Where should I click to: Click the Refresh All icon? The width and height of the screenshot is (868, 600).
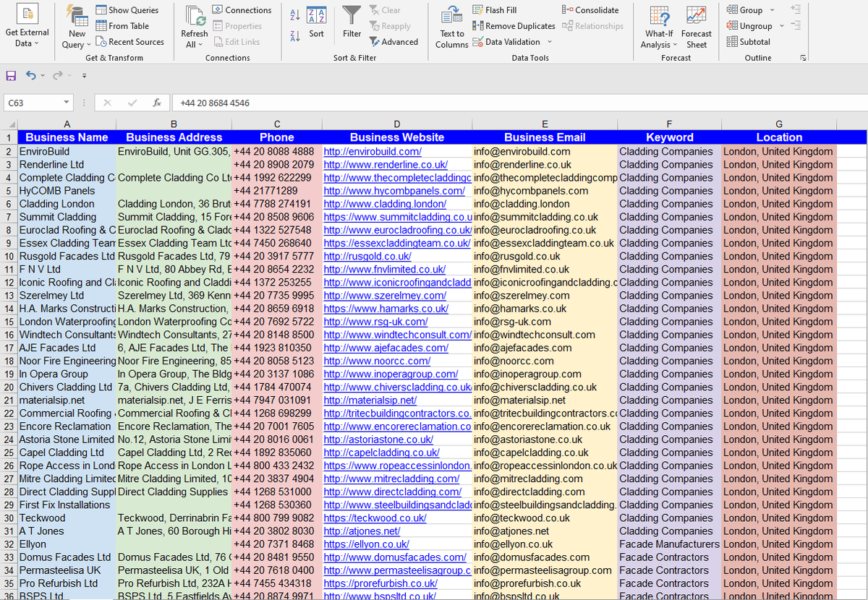[195, 16]
